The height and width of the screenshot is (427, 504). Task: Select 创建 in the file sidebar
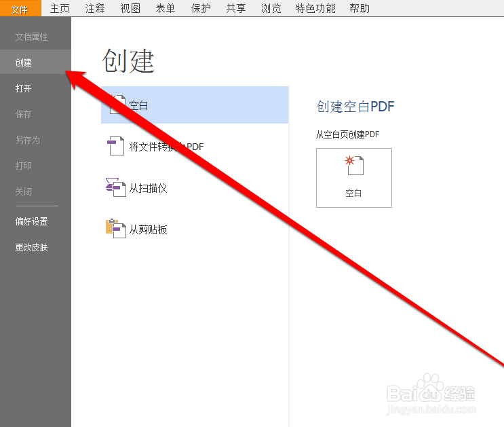pos(35,62)
